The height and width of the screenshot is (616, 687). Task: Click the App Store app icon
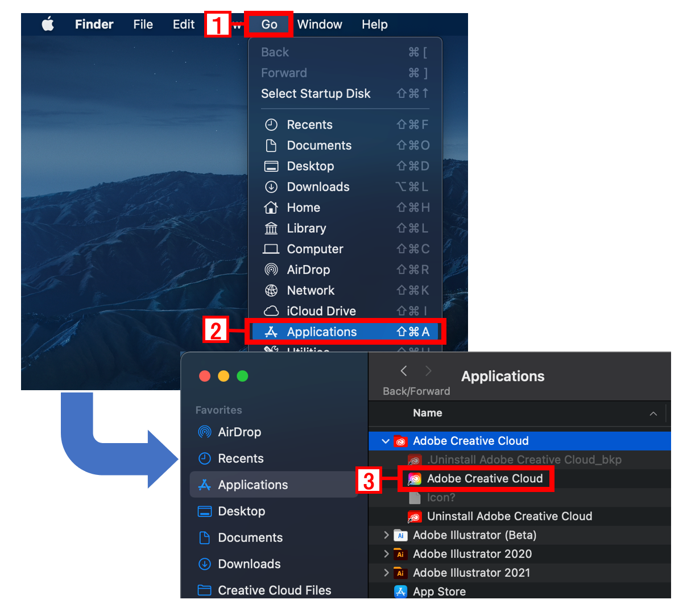click(x=400, y=592)
